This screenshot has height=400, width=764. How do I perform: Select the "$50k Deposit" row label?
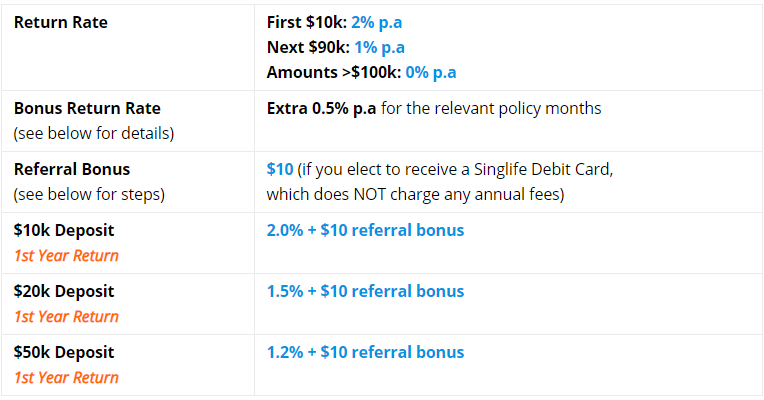point(64,352)
